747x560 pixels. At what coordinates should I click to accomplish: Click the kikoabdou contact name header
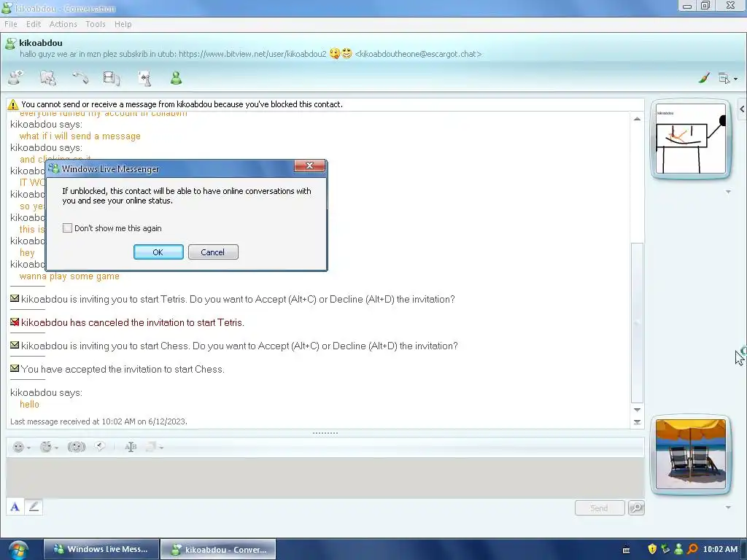tap(41, 43)
